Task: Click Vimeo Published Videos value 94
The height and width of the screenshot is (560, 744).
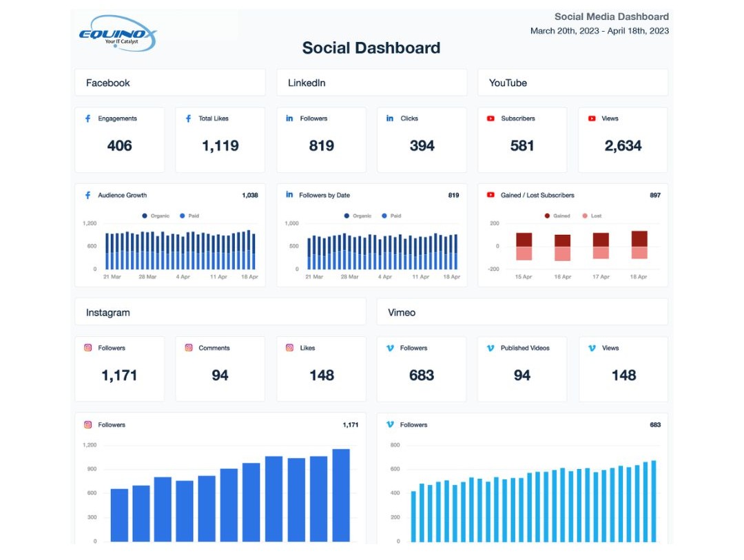Action: pyautogui.click(x=522, y=375)
